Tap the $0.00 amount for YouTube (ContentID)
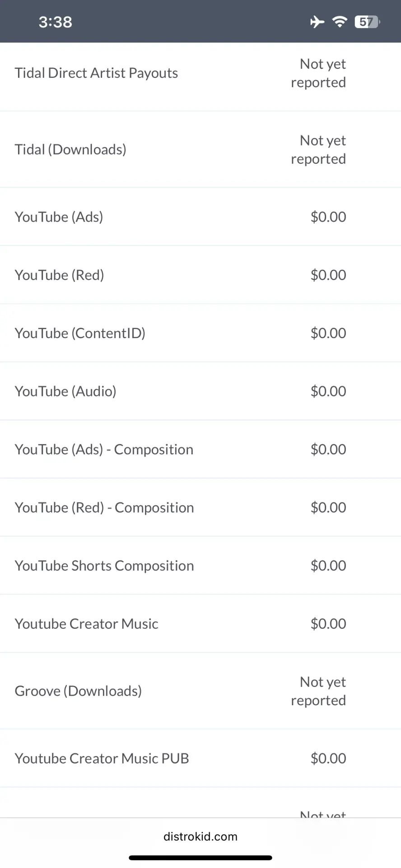Image resolution: width=401 pixels, height=868 pixels. (328, 333)
